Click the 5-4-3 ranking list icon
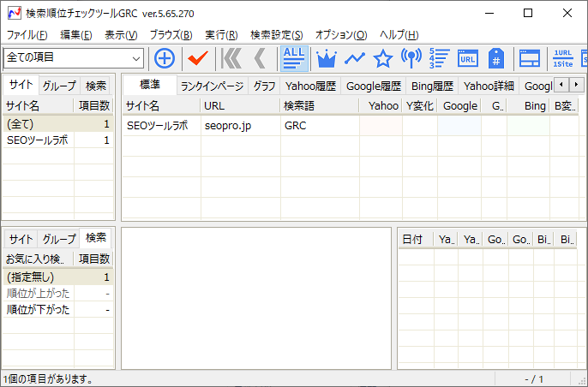This screenshot has height=387, width=588. 440,59
